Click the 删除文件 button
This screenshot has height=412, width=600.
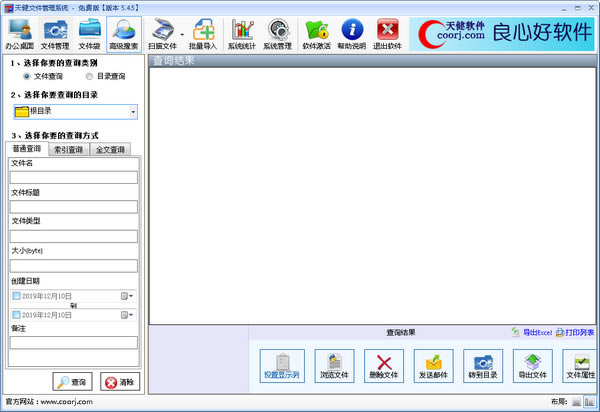pyautogui.click(x=384, y=366)
